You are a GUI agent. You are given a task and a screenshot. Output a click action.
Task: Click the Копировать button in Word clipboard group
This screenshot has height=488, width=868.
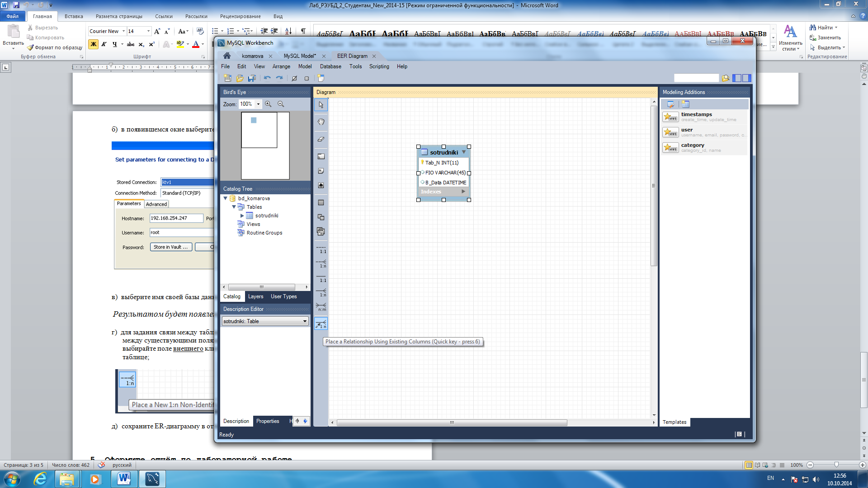point(45,38)
